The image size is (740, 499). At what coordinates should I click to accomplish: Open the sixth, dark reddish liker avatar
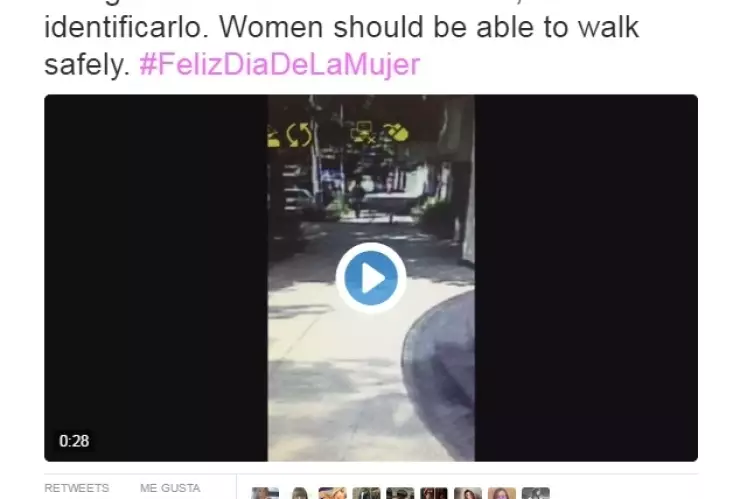[x=434, y=493]
